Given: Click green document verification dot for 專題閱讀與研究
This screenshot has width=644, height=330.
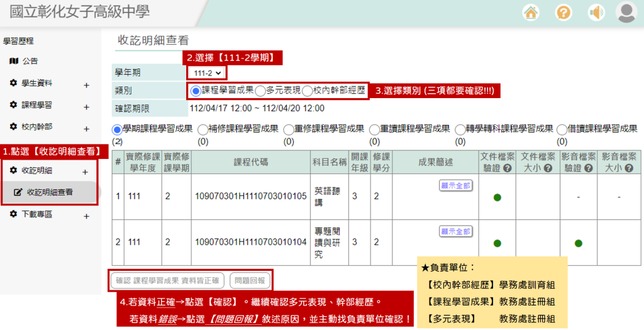Looking at the screenshot, I should (497, 243).
